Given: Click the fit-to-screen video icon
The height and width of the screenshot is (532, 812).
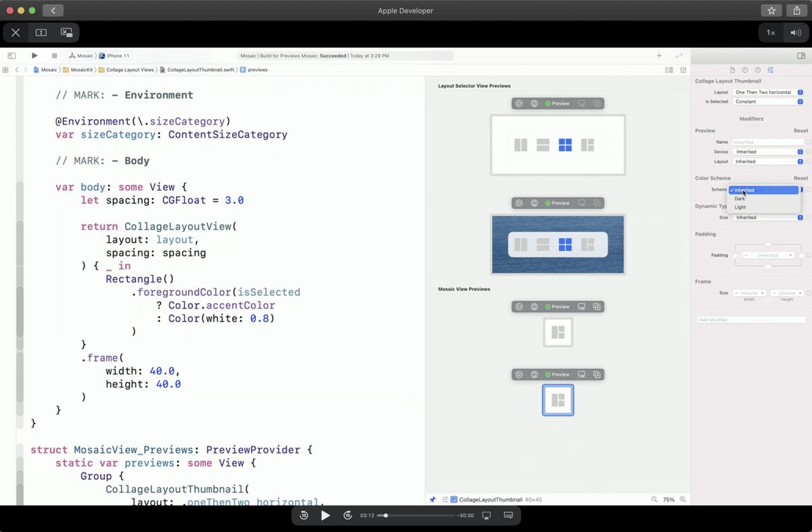Looking at the screenshot, I should pyautogui.click(x=41, y=32).
